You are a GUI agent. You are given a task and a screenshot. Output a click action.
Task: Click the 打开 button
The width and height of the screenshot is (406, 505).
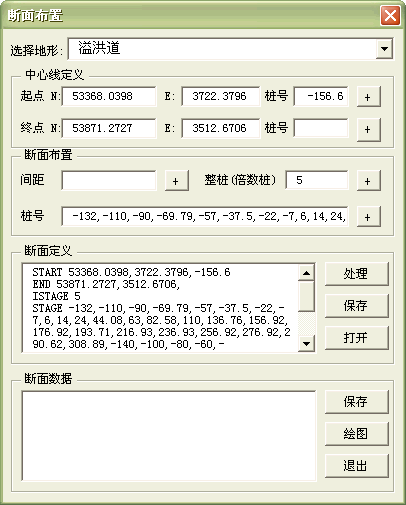coord(356,338)
